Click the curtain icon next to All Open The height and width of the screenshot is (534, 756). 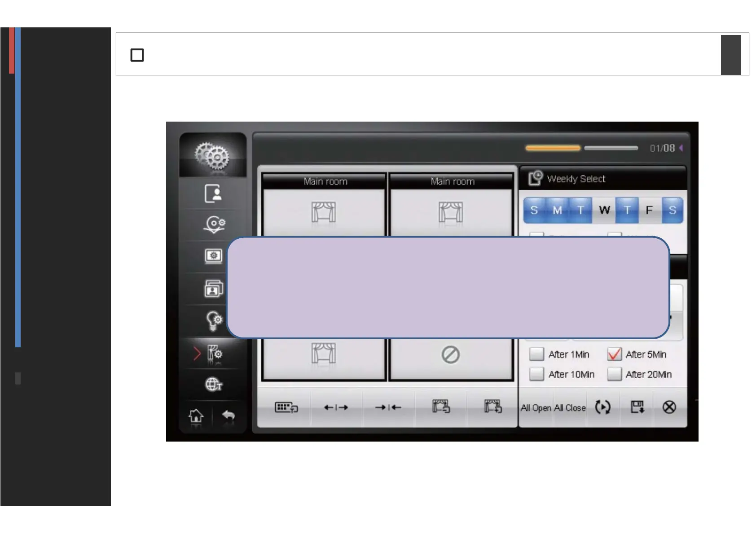click(493, 407)
